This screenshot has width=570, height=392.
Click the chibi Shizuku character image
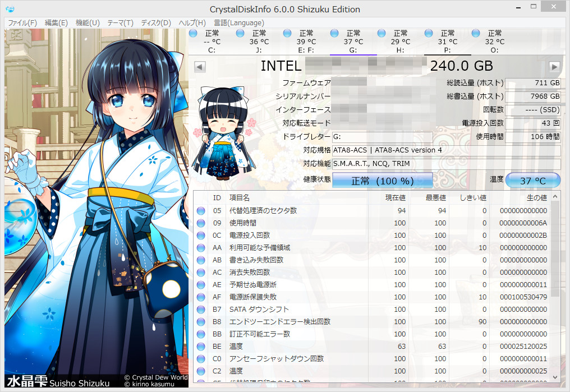(x=224, y=132)
